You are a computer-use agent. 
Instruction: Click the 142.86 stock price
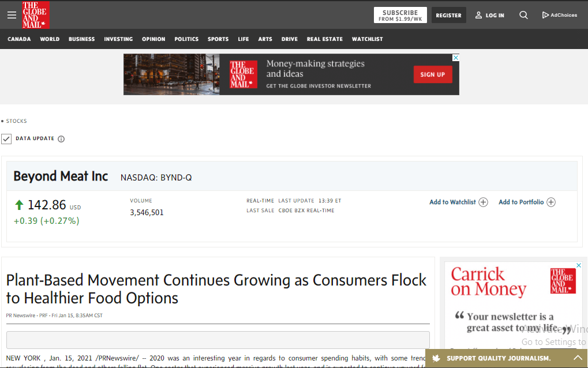(x=47, y=205)
